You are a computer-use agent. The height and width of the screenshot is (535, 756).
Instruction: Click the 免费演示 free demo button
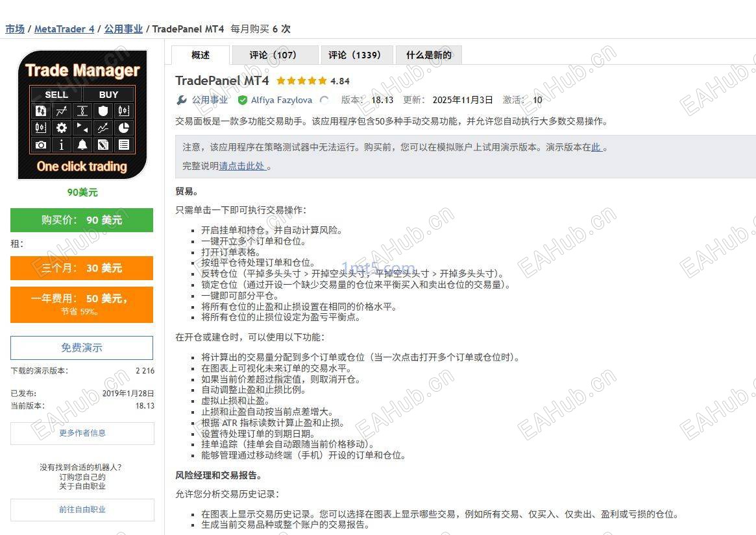tap(82, 348)
